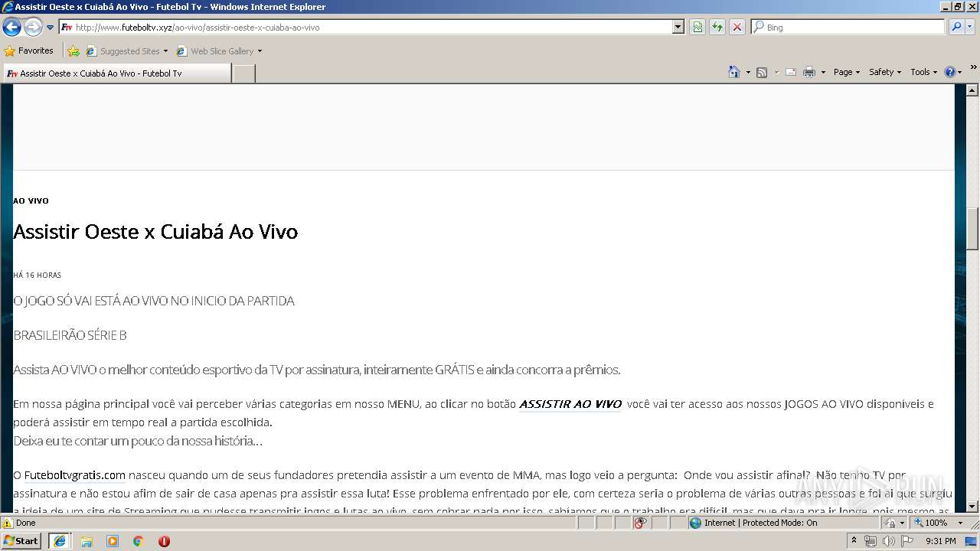Open the recent pages dropdown arrow
Image resolution: width=980 pixels, height=551 pixels.
click(x=51, y=28)
